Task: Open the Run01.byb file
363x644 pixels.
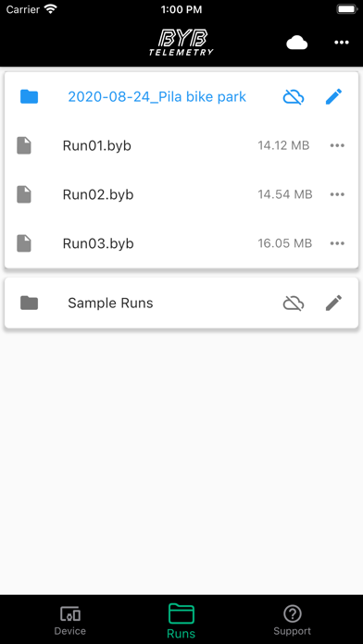Action: click(x=97, y=145)
